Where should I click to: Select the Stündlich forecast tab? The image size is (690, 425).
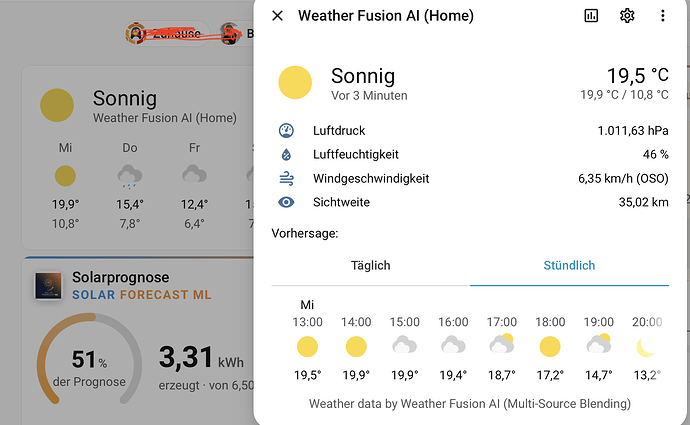pyautogui.click(x=569, y=266)
